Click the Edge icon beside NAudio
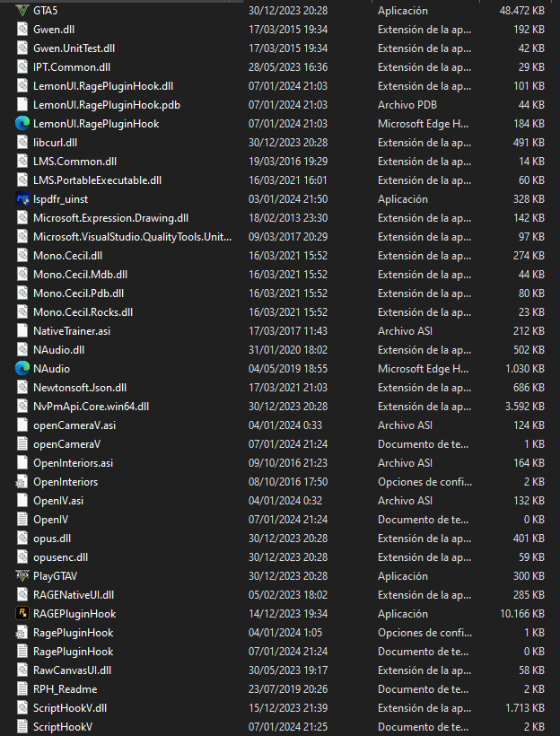Viewport: 560px width, 736px height. tap(22, 369)
